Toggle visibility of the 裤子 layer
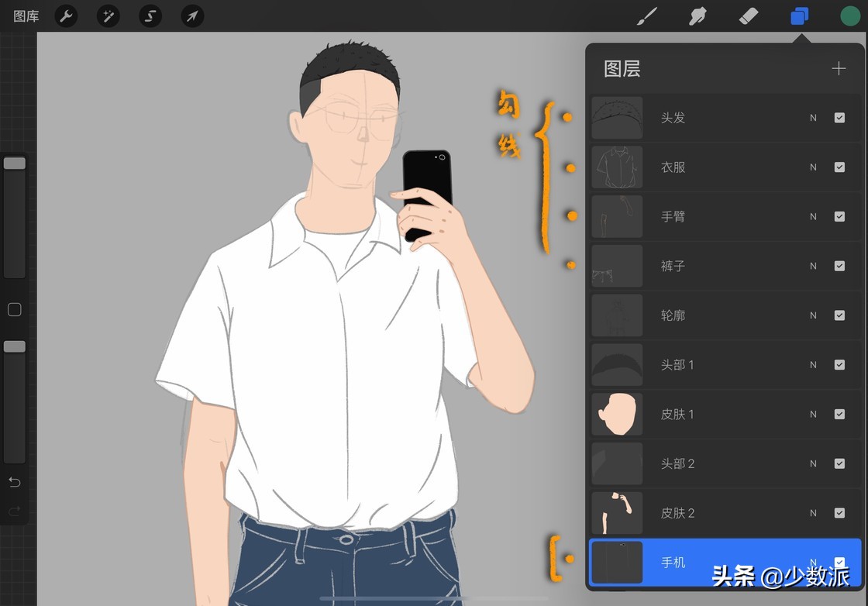The image size is (868, 606). [839, 266]
